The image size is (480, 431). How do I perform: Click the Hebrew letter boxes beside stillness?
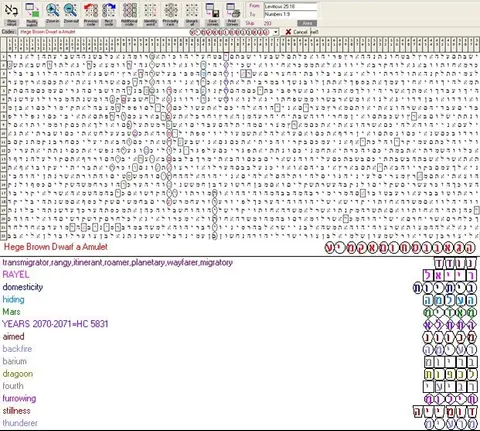point(445,412)
